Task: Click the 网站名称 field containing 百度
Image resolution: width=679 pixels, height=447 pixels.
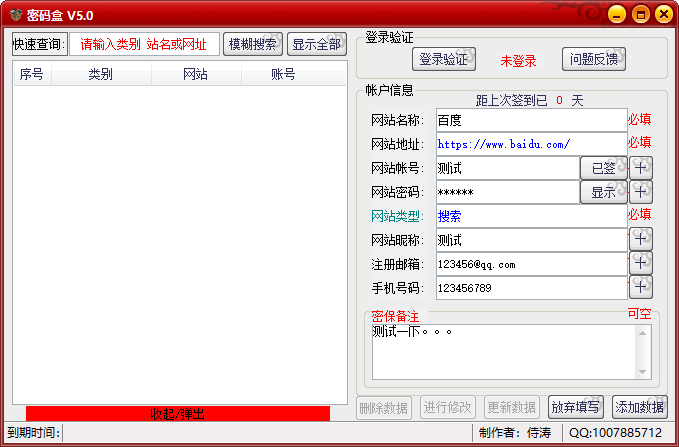Action: [x=532, y=120]
